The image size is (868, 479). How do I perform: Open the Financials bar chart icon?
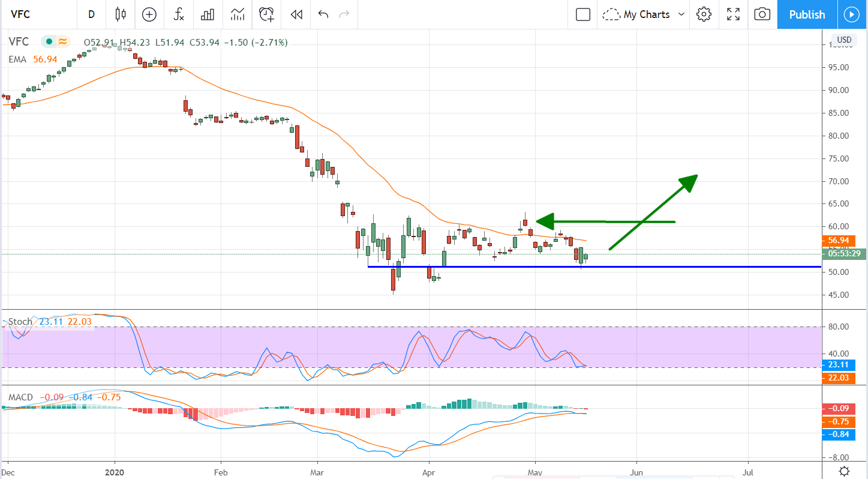[x=208, y=14]
